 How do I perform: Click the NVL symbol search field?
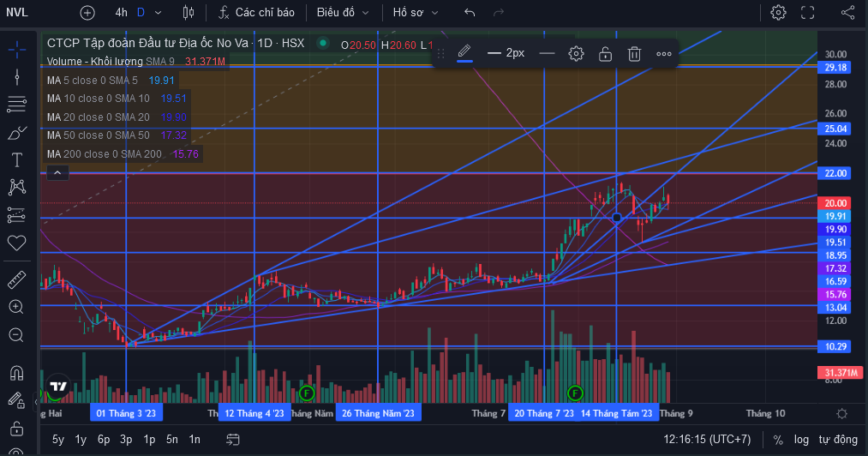[17, 13]
